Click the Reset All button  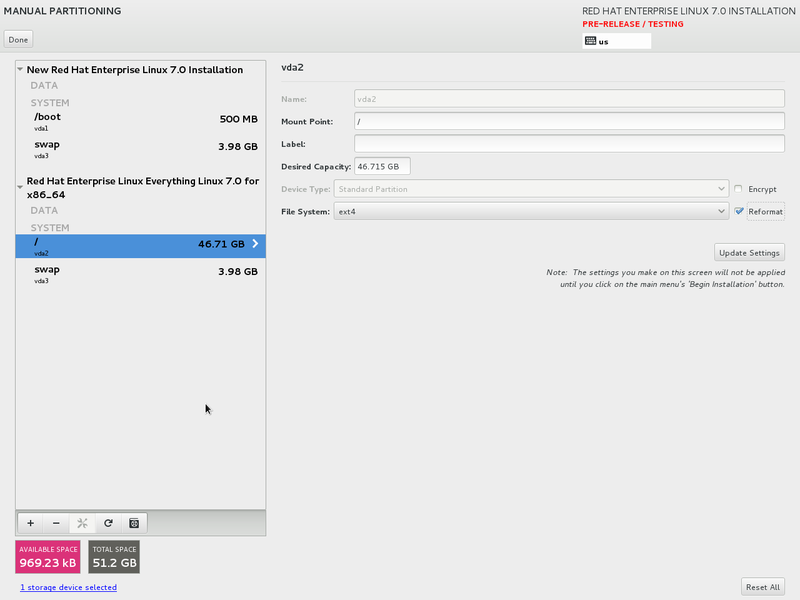[x=763, y=587]
